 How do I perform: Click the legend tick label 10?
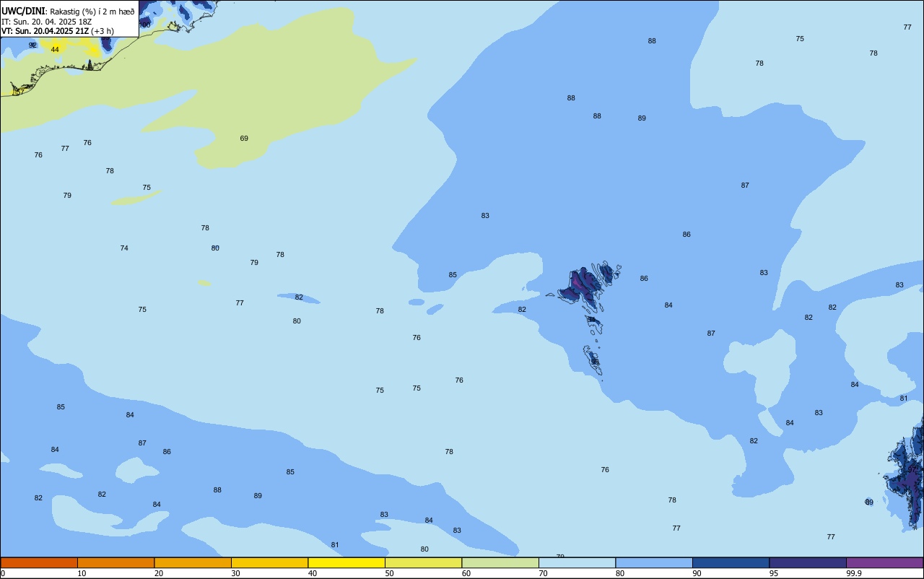82,573
